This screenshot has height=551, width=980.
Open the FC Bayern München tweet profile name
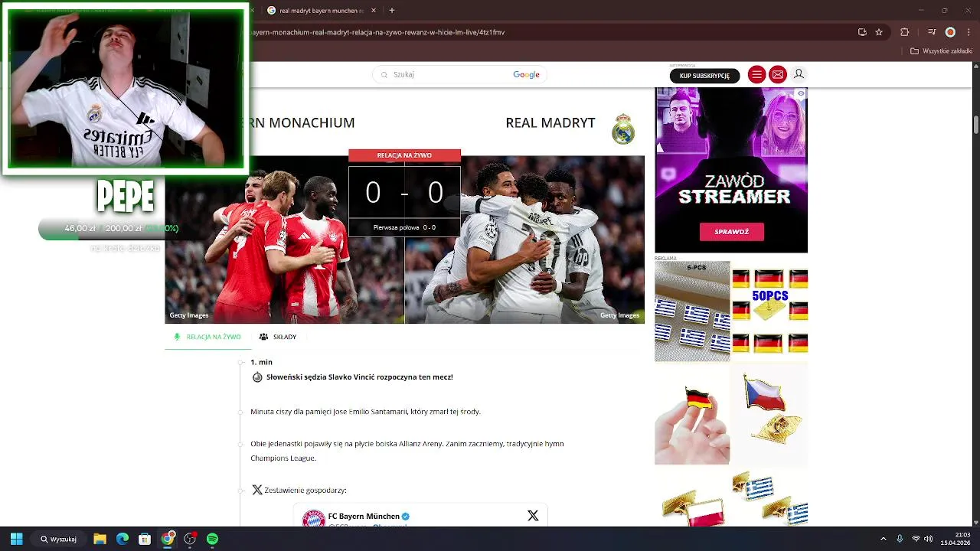364,516
